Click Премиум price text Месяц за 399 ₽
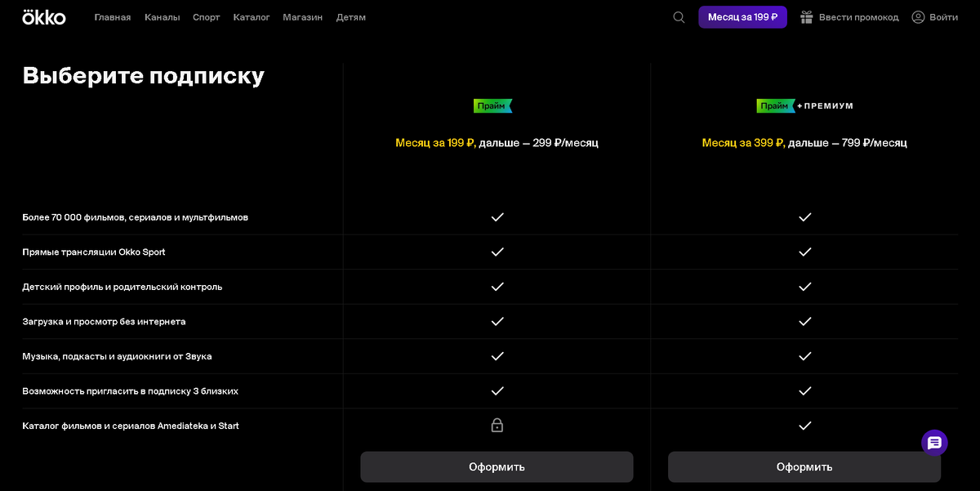The height and width of the screenshot is (491, 980). pos(742,143)
